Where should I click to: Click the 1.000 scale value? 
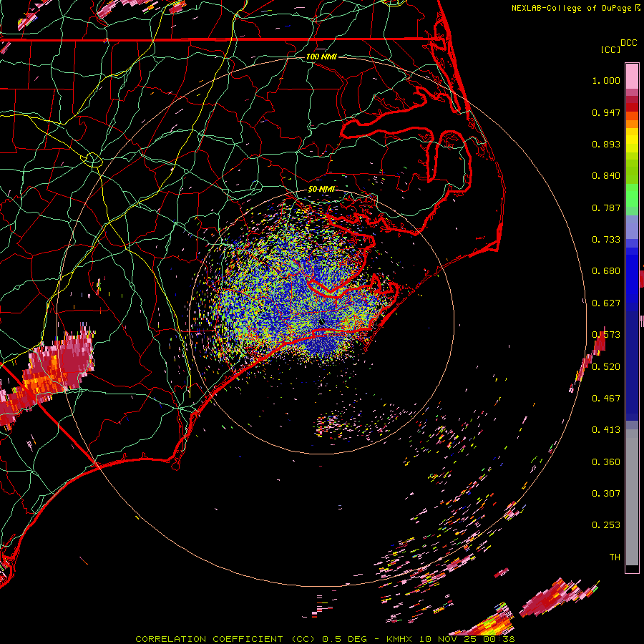(x=606, y=80)
